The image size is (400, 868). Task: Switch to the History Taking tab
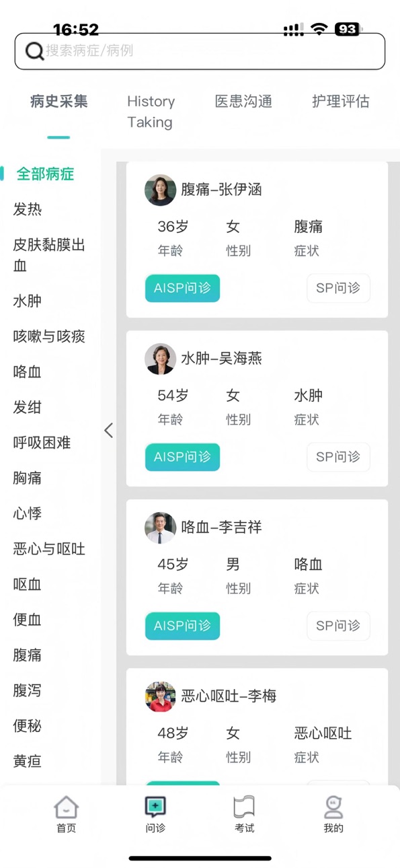(x=151, y=112)
